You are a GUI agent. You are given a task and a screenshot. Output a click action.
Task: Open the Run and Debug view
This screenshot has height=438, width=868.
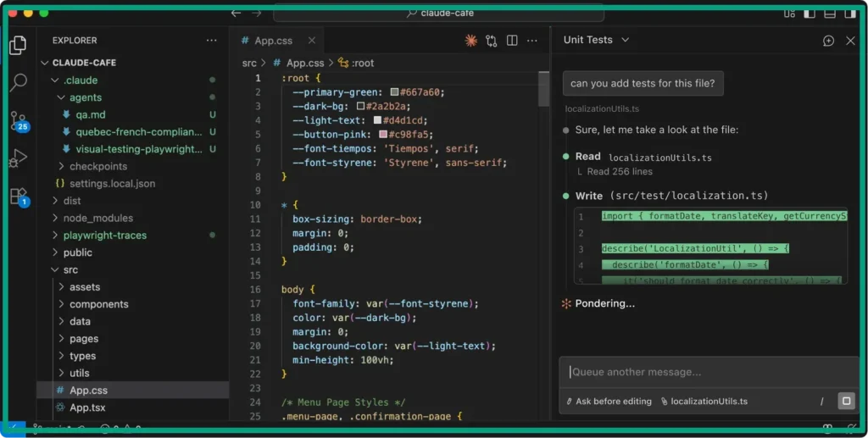[18, 158]
